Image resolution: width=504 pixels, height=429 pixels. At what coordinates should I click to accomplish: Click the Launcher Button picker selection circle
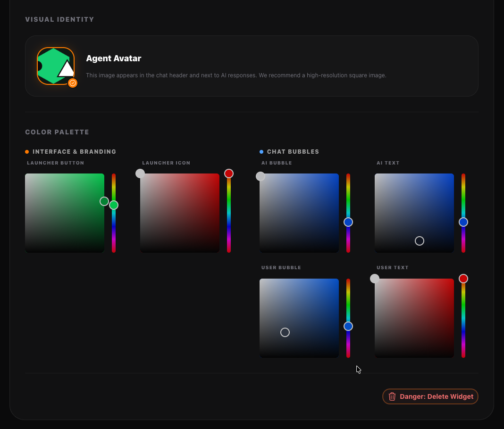pos(104,201)
